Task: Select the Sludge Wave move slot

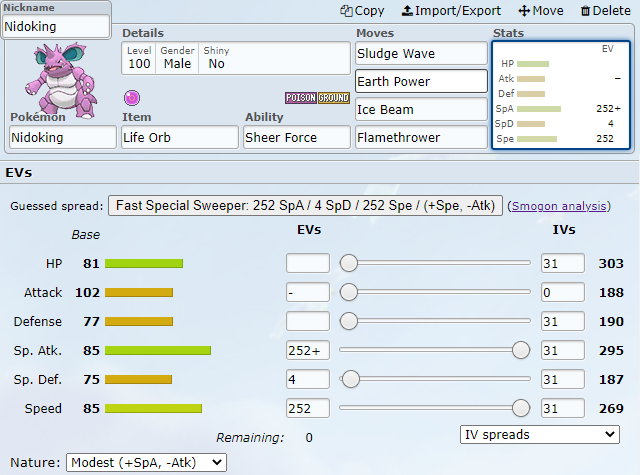Action: click(x=421, y=53)
